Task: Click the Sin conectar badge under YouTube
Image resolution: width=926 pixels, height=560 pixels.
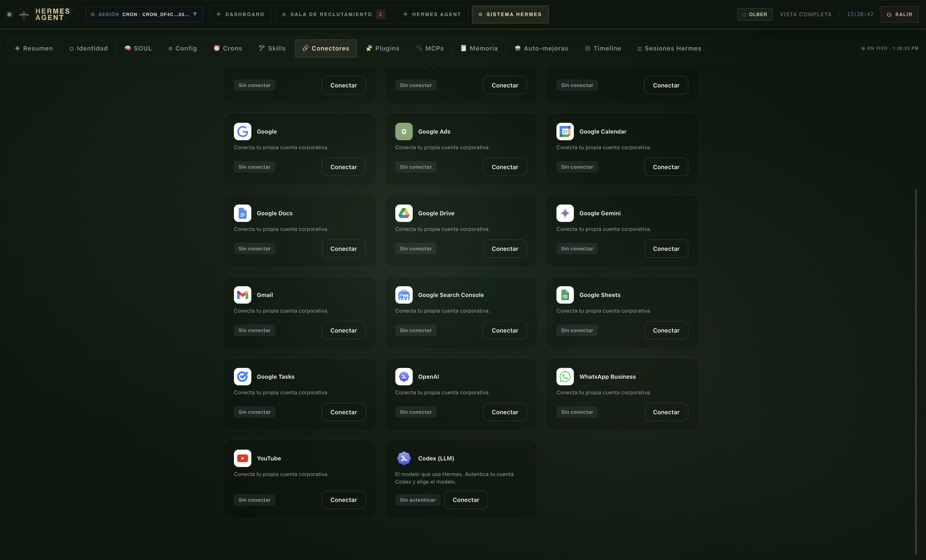Action: pos(254,500)
